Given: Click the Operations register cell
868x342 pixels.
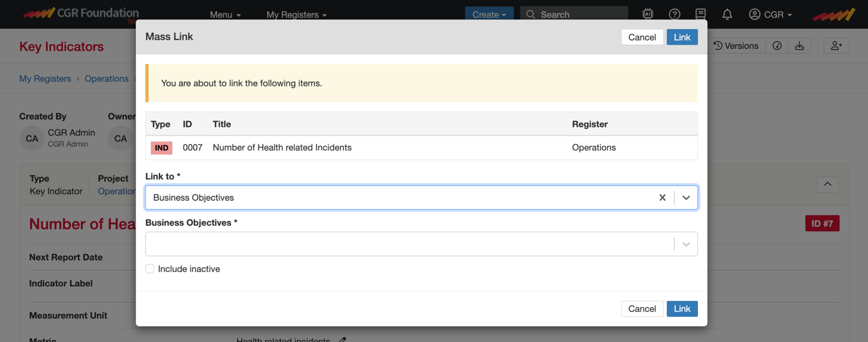Looking at the screenshot, I should [x=594, y=147].
